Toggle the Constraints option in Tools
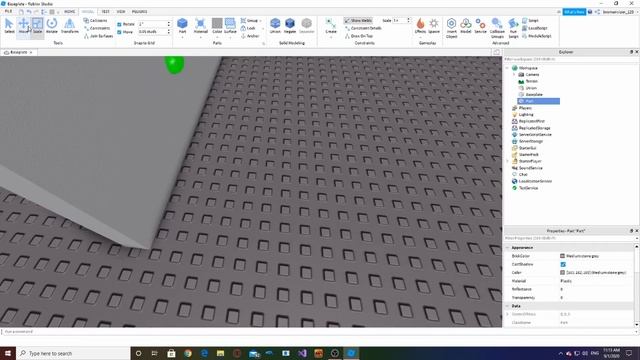The height and width of the screenshot is (360, 640). [x=97, y=28]
